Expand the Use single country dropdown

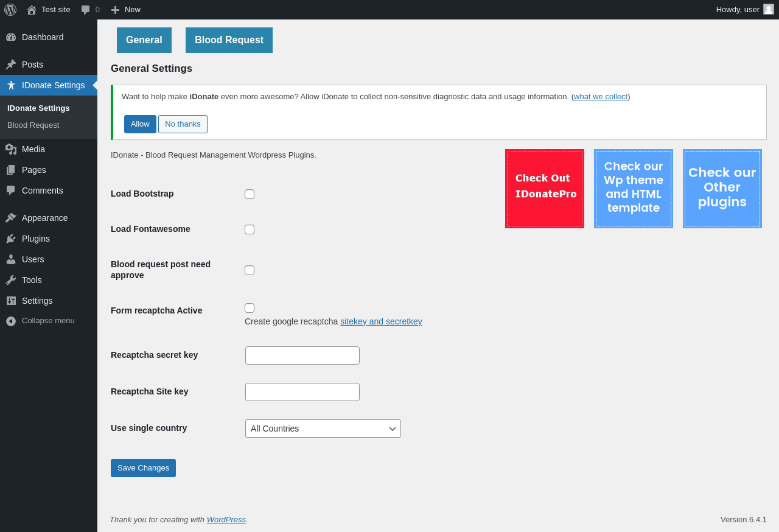[x=323, y=429]
